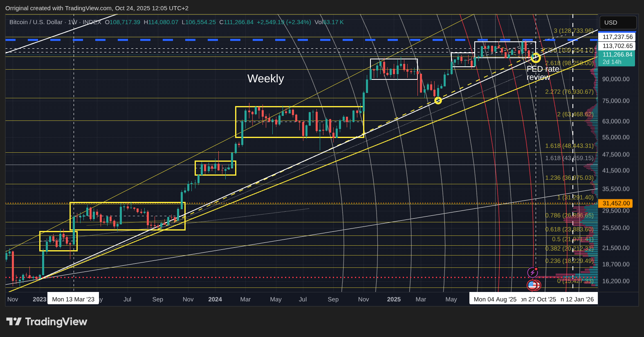Viewport: 644px width, 337px height.
Task: Click the Bitcoin / U.S. Dollar symbol title
Action: (36, 22)
